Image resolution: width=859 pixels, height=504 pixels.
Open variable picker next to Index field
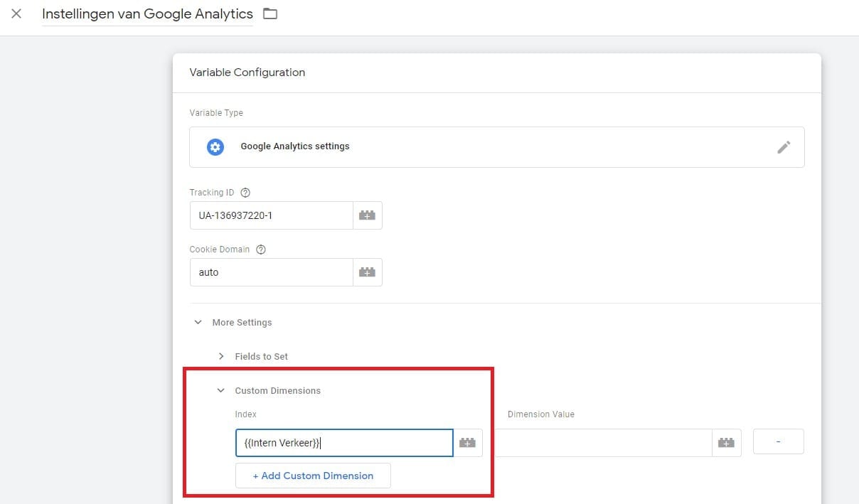[x=467, y=443]
